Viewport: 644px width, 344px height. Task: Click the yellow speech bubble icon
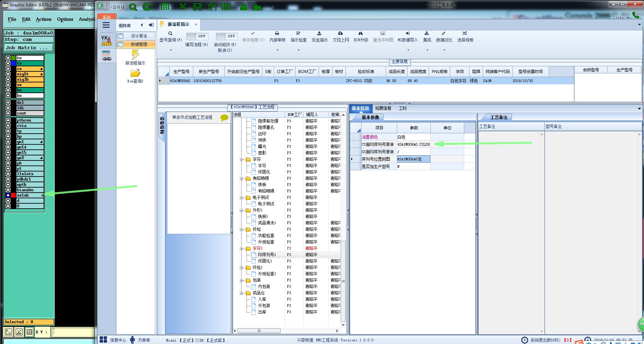click(x=224, y=118)
